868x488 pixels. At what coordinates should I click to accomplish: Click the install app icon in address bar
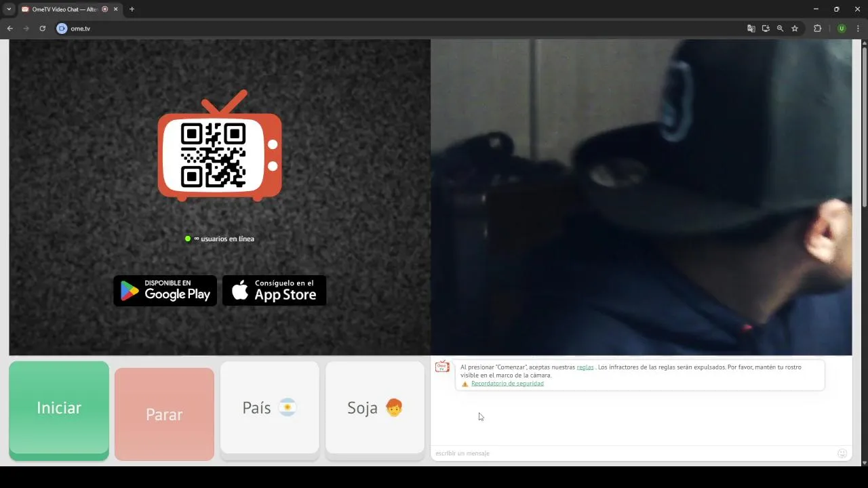[x=766, y=28]
